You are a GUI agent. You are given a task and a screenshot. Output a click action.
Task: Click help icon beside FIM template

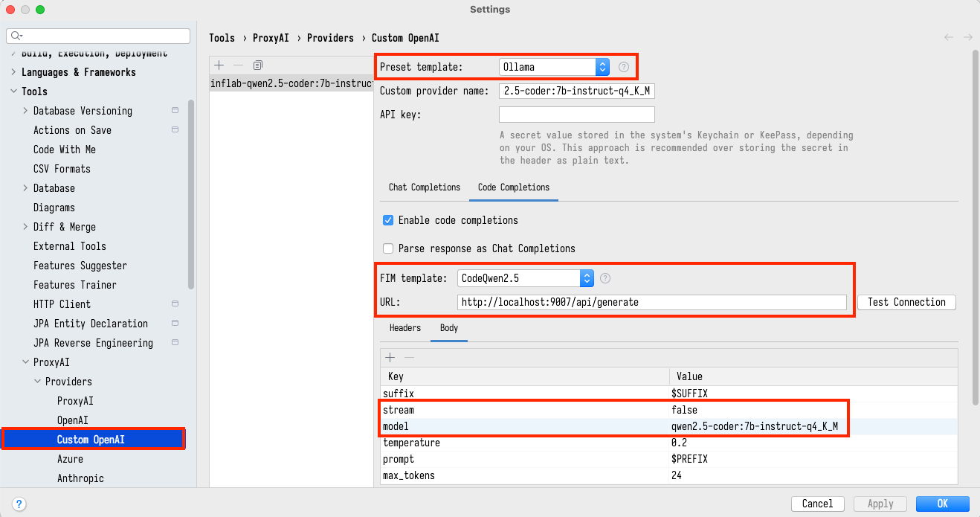pos(605,278)
